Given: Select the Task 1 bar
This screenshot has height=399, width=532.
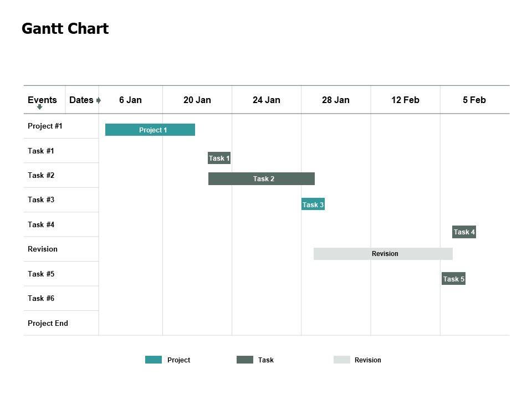Looking at the screenshot, I should click(x=219, y=158).
